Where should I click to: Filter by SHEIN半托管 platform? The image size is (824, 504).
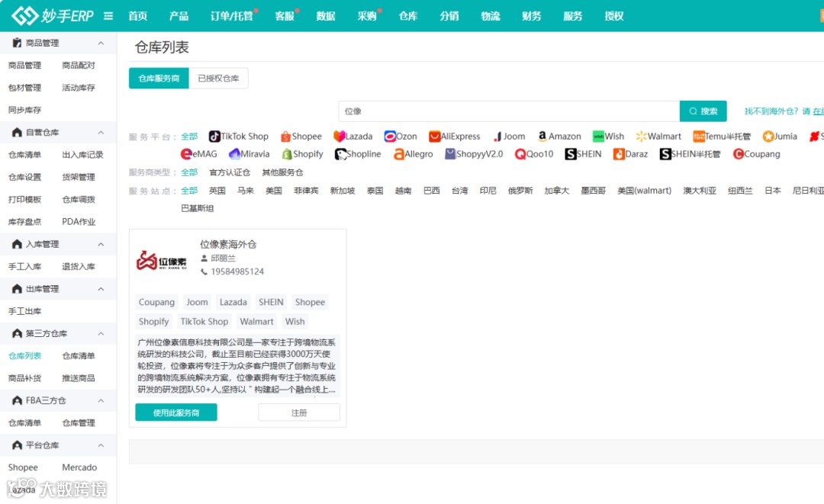[690, 154]
